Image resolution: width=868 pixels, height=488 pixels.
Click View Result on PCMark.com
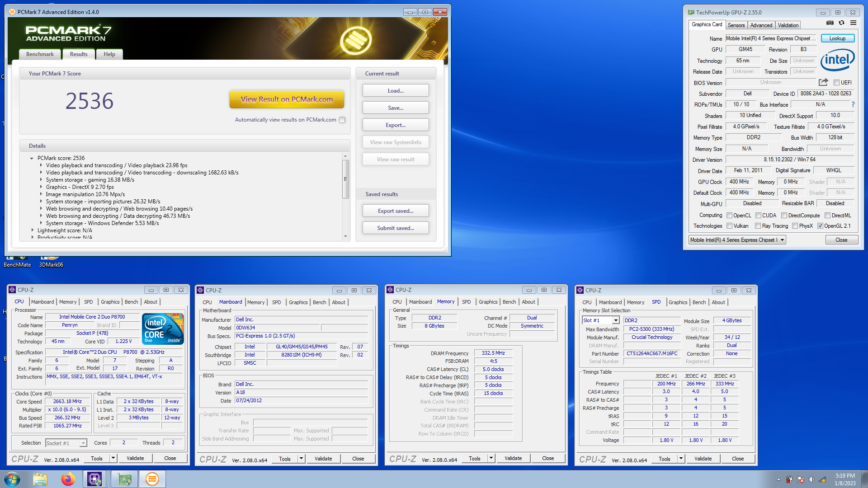point(287,99)
